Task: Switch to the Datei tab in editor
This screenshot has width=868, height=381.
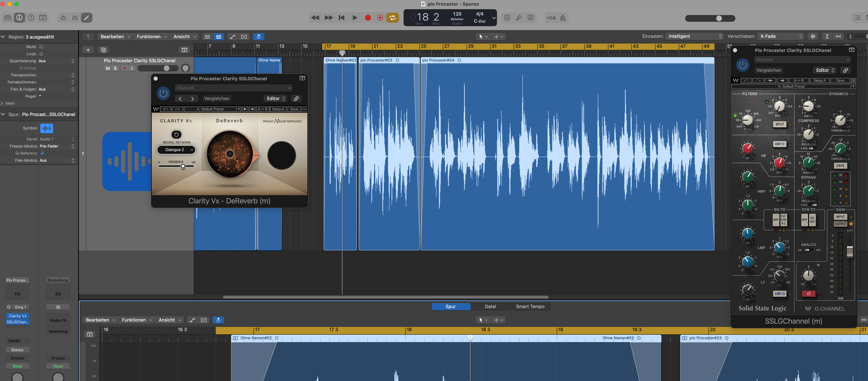Action: click(x=490, y=307)
